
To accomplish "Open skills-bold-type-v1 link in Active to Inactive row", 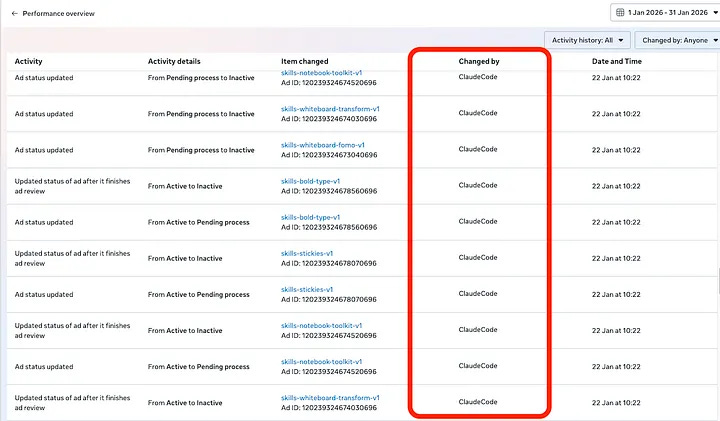I will click(310, 181).
